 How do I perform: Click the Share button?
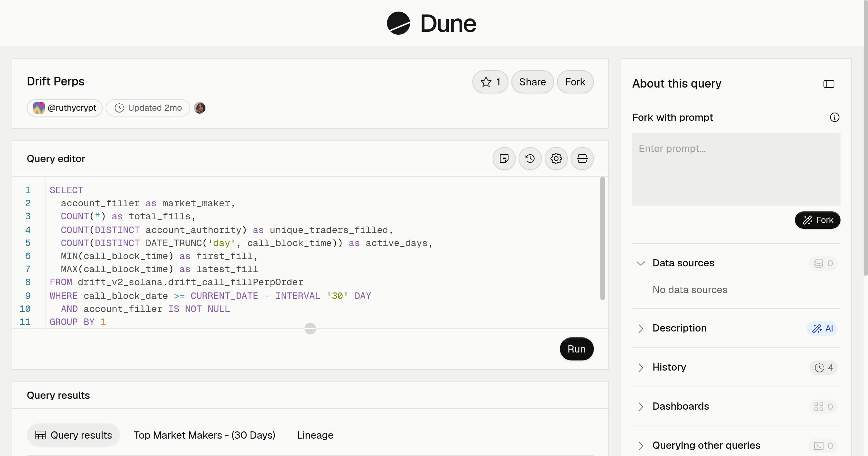coord(532,82)
